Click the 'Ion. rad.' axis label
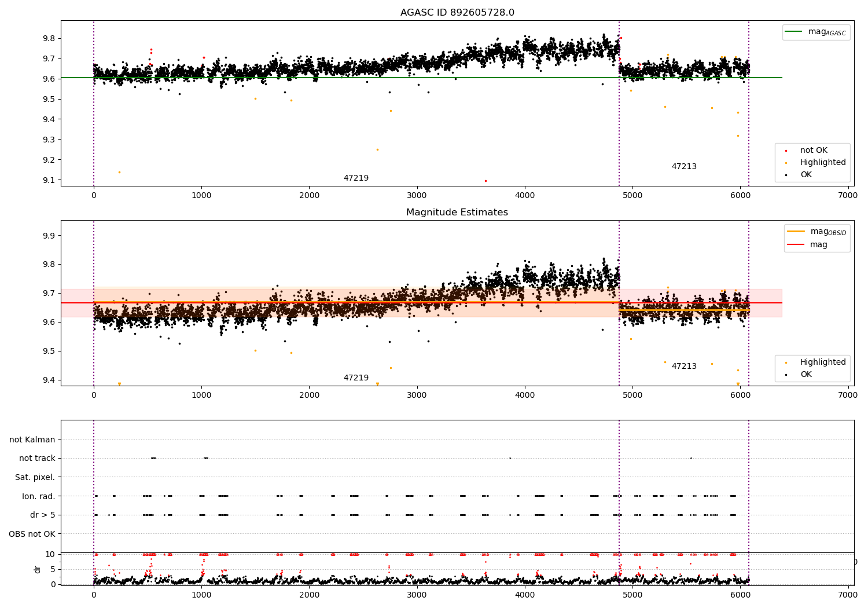Viewport: 868px width, 608px height. click(39, 497)
